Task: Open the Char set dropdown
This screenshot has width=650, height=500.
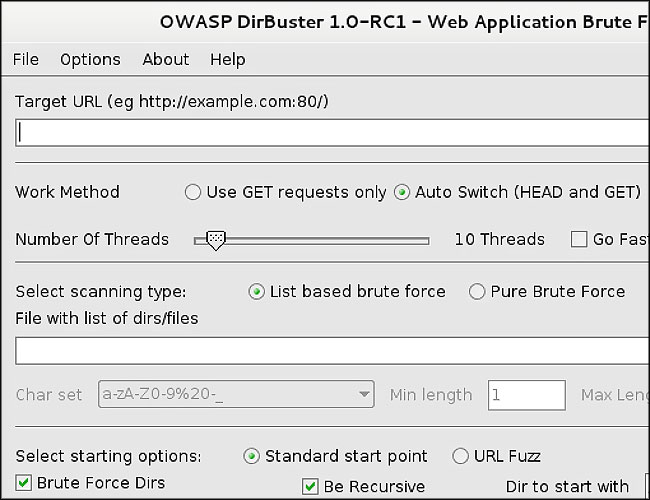Action: pos(236,394)
